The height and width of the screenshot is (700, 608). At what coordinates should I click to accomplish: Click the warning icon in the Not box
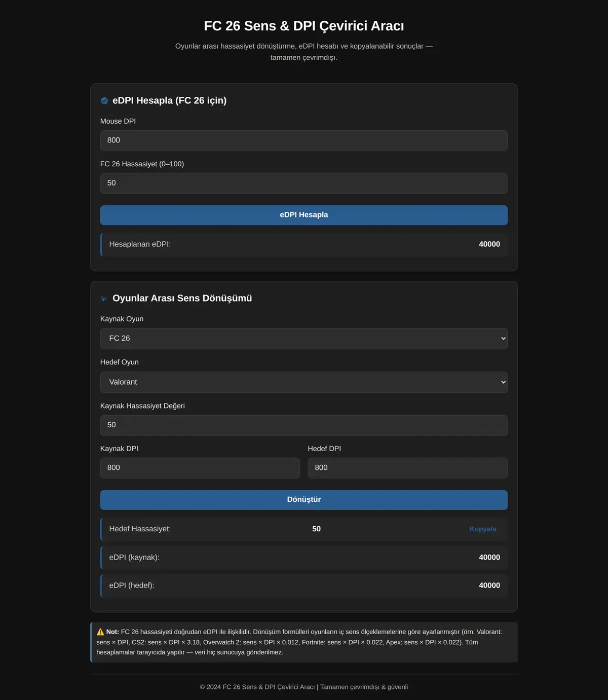tap(100, 632)
